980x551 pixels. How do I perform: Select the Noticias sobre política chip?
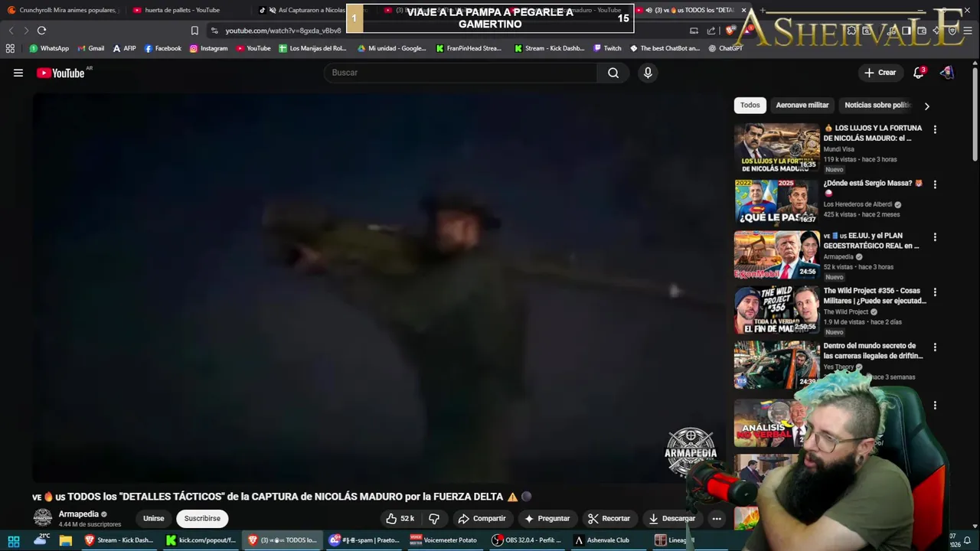(877, 105)
